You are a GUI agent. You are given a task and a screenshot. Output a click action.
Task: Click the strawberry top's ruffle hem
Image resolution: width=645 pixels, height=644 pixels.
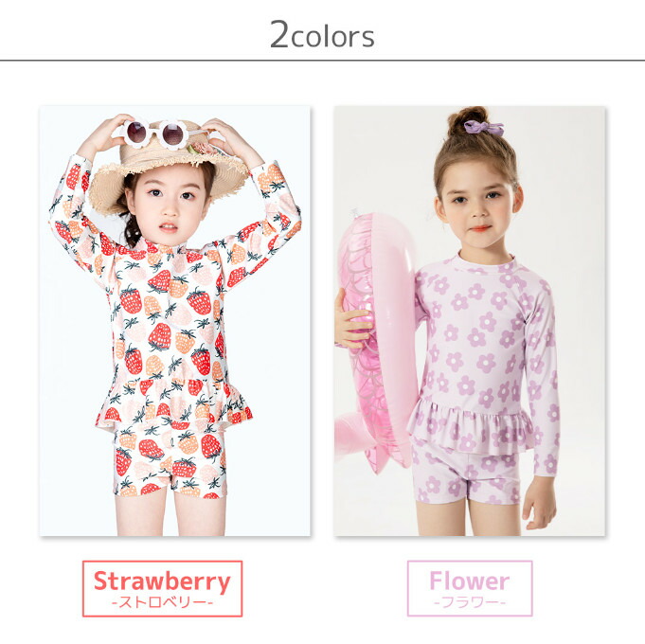(x=174, y=405)
